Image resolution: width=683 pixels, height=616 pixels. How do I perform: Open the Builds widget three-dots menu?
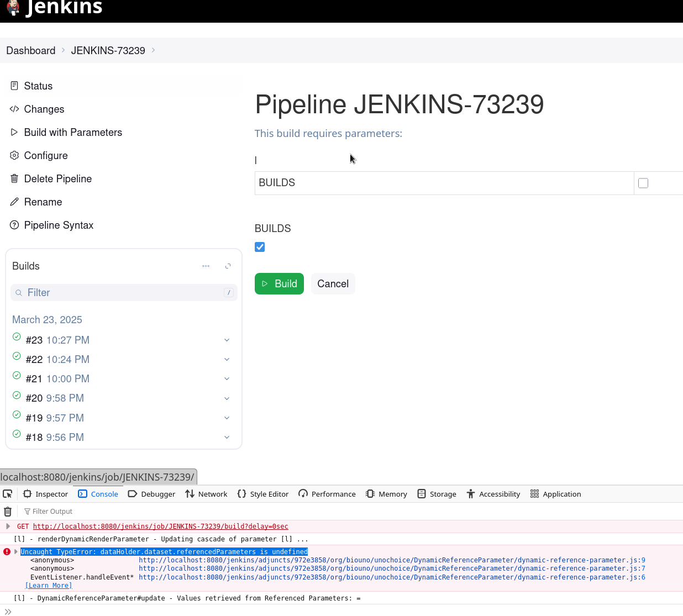(x=206, y=266)
